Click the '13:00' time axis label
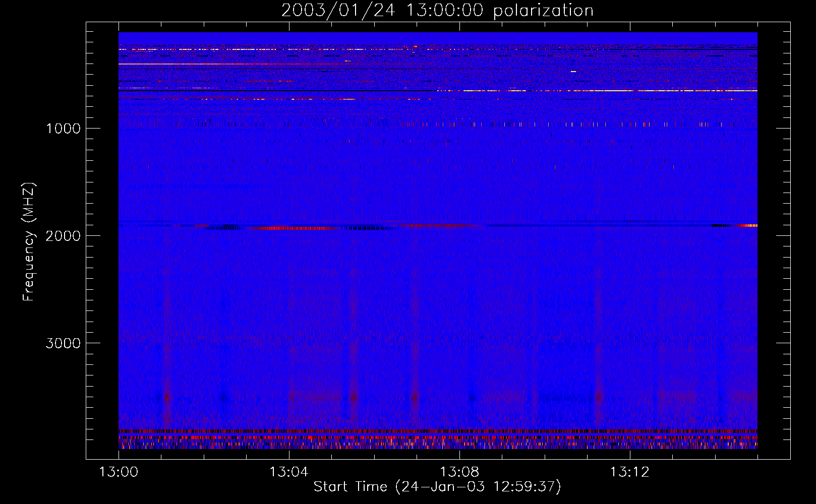816x504 pixels. [x=119, y=472]
